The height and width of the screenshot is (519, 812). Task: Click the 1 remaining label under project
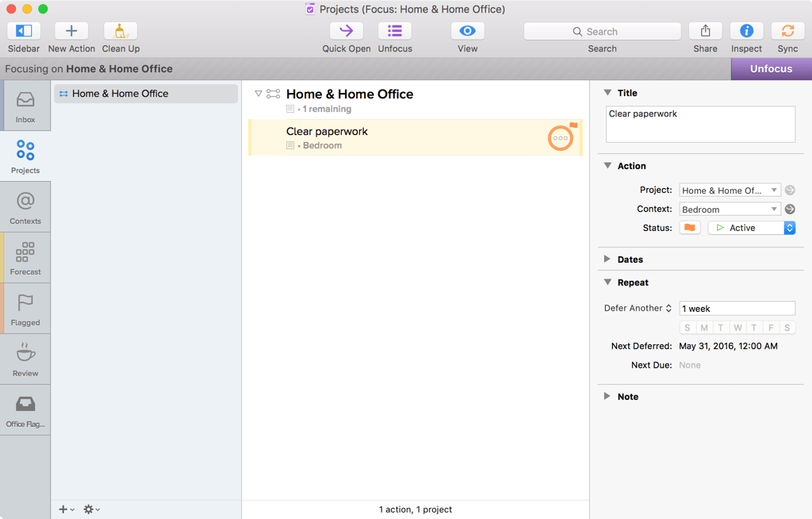(x=327, y=109)
